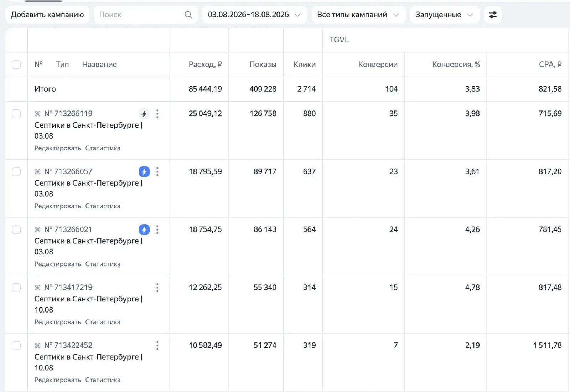Open 'Статистика' for campaign 713266057
Screen dimensions: 570x392
pos(103,206)
